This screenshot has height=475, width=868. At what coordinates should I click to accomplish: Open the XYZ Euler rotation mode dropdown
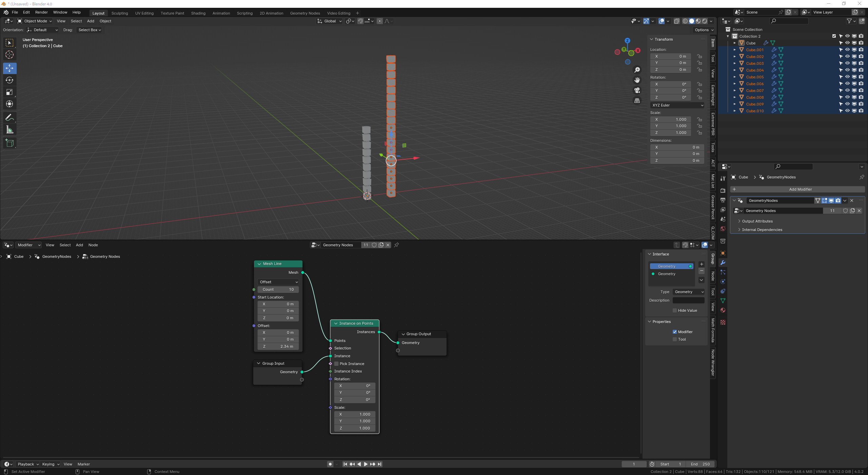(x=677, y=105)
